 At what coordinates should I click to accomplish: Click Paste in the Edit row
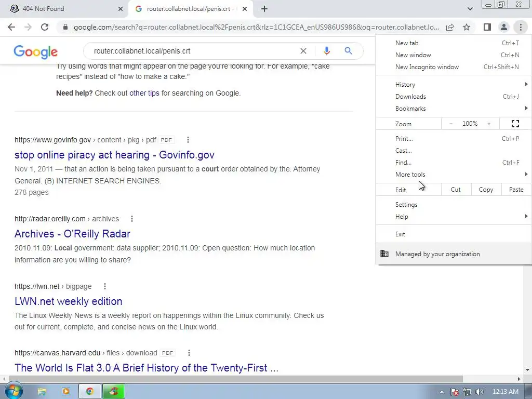(x=516, y=190)
